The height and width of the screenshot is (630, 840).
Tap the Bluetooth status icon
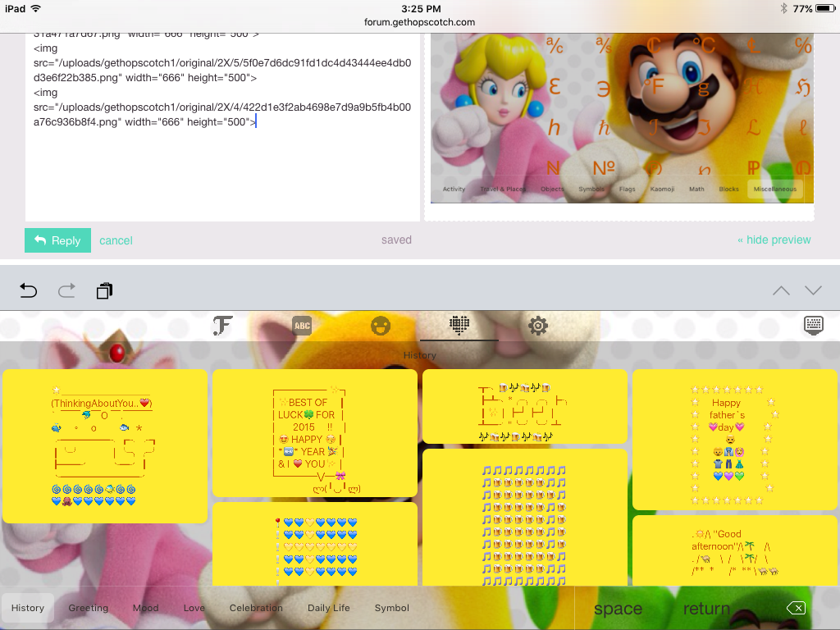point(783,8)
